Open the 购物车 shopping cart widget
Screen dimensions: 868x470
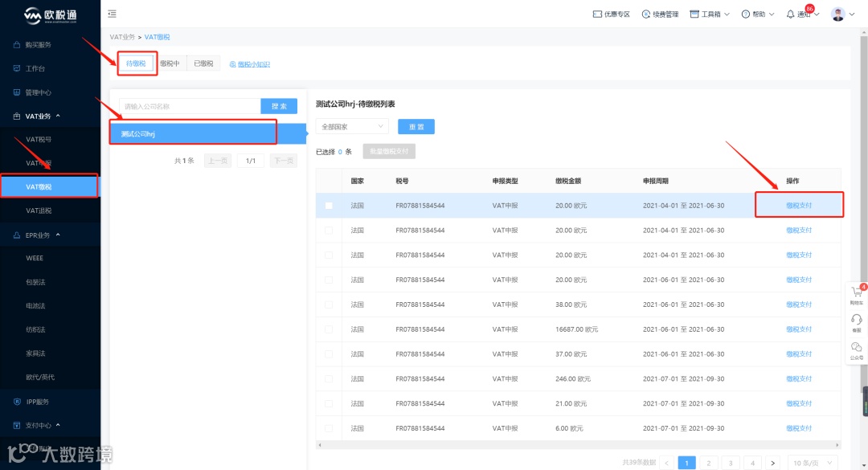pos(857,295)
